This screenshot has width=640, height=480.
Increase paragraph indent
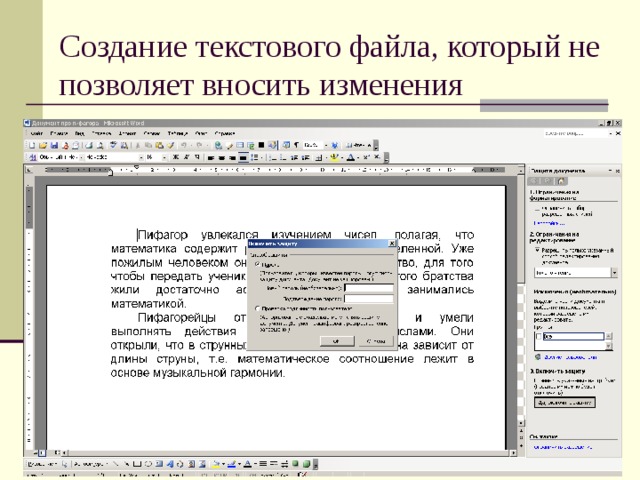(305, 158)
